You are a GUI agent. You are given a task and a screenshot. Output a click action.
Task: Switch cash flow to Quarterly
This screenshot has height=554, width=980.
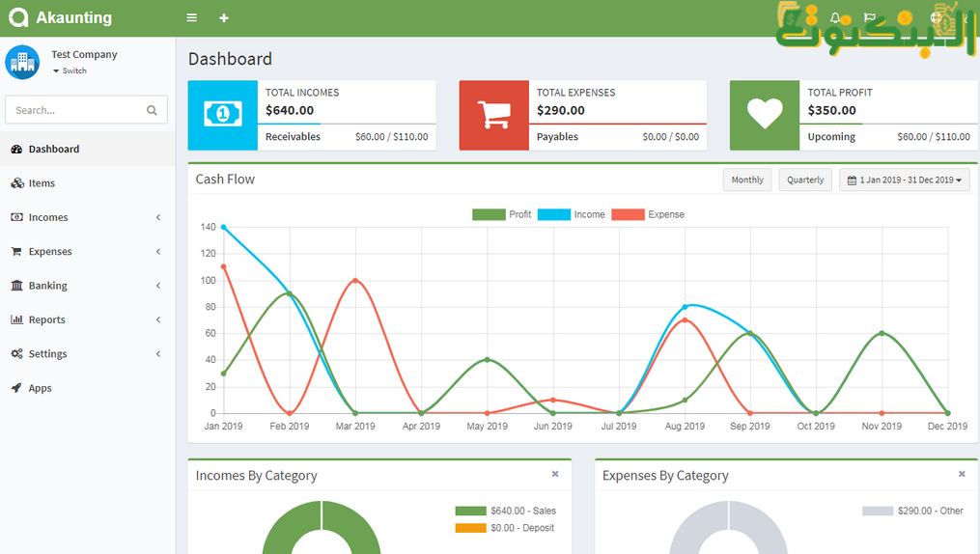805,180
